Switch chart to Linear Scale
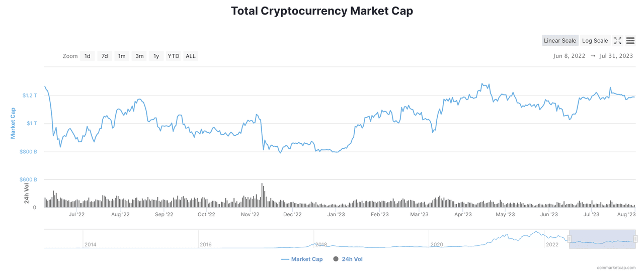The image size is (644, 275). coord(559,41)
